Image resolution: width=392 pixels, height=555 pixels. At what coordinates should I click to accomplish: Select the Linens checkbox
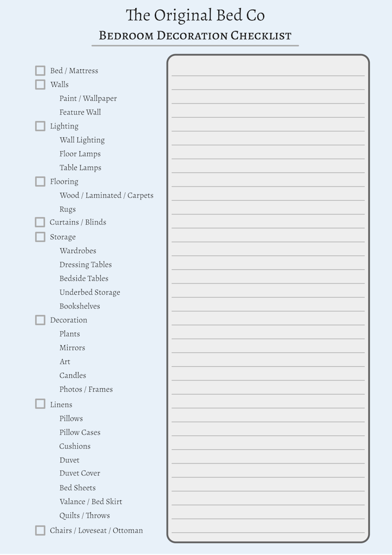click(40, 404)
